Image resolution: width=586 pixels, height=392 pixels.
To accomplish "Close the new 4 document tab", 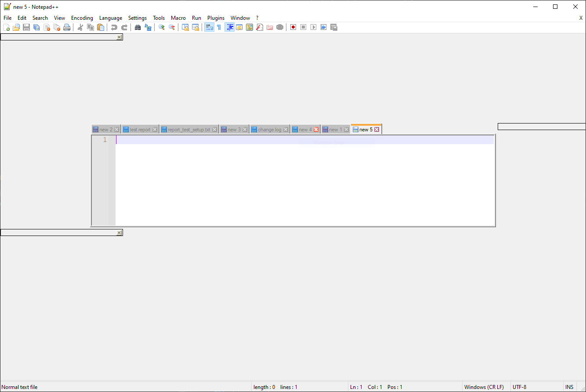I will click(x=316, y=129).
